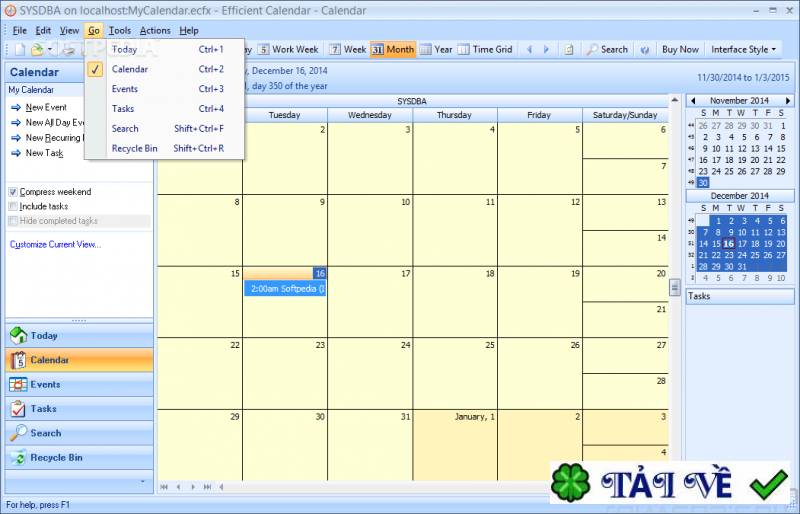Open the Interface Style dropdown
The width and height of the screenshot is (800, 514).
point(743,50)
